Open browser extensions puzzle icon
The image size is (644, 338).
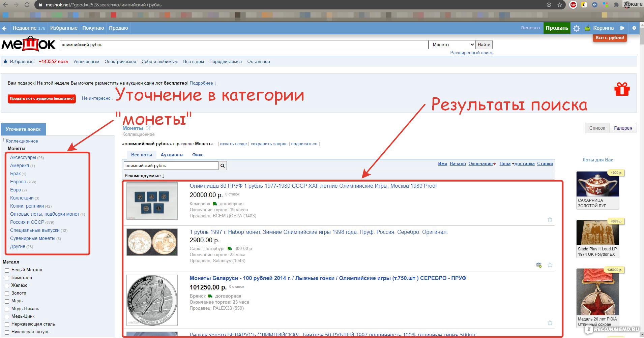click(x=616, y=5)
